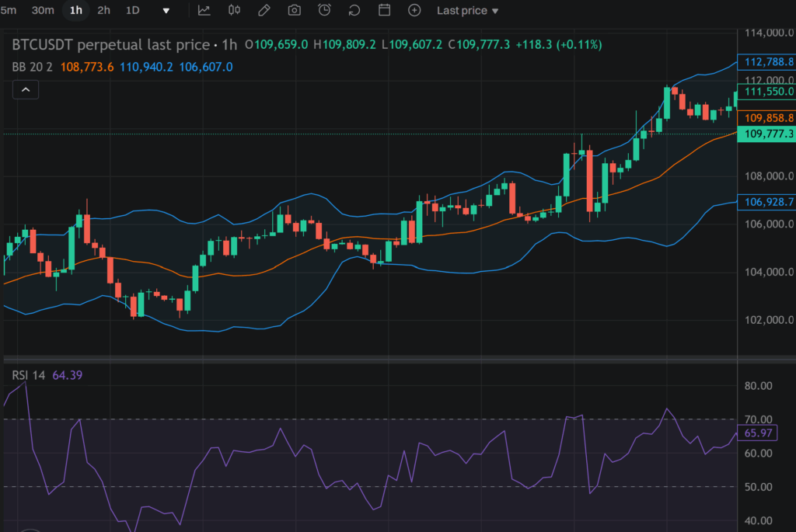Click the 109,777.3 current price label
Image resolution: width=796 pixels, height=532 pixels.
769,134
